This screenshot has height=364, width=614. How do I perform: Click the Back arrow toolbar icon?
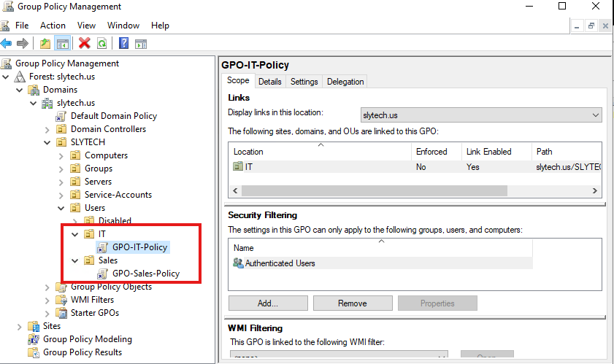(x=6, y=43)
